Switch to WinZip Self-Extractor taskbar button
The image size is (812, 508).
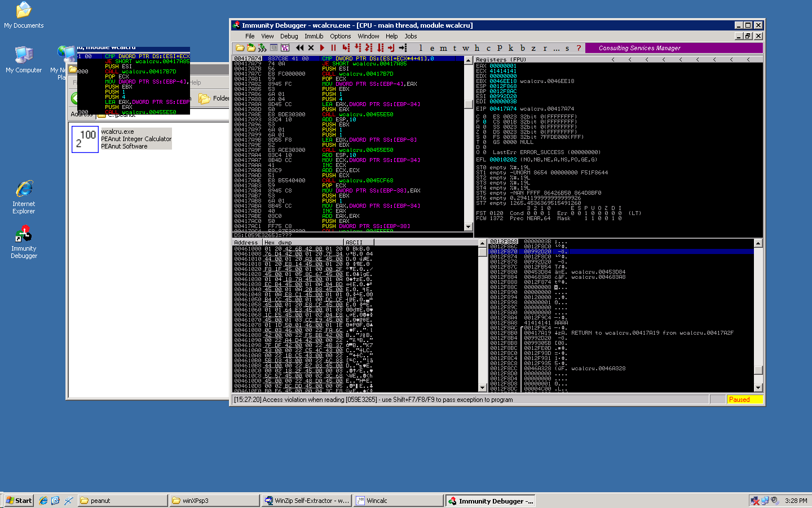point(306,500)
